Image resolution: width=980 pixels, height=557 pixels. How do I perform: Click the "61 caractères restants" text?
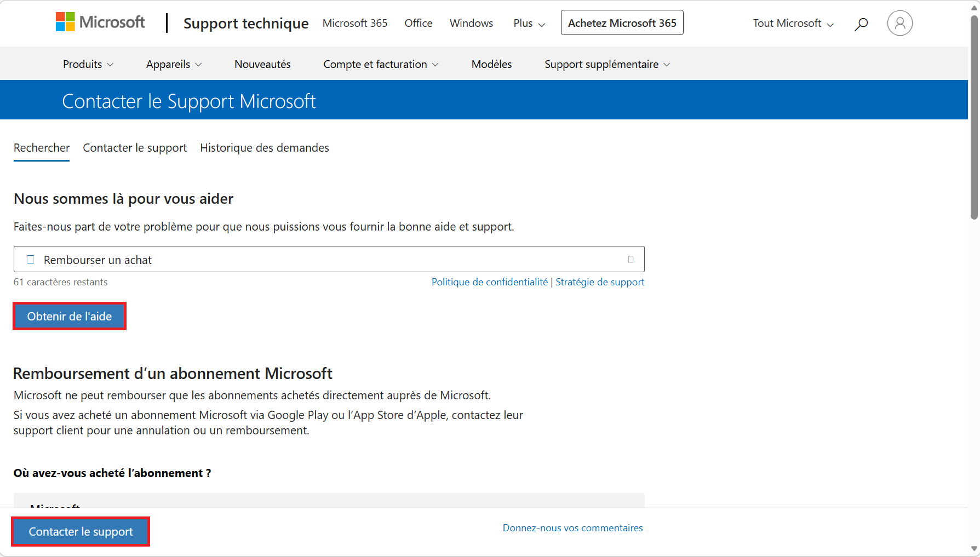coord(60,282)
